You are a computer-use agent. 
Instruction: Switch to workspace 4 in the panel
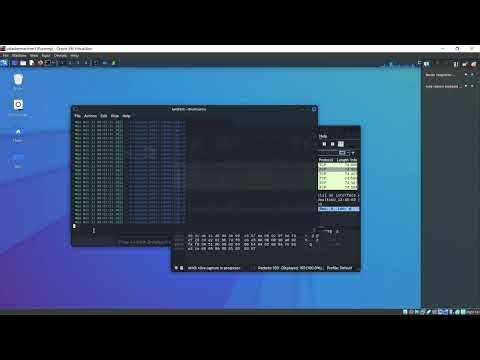pyautogui.click(x=86, y=62)
